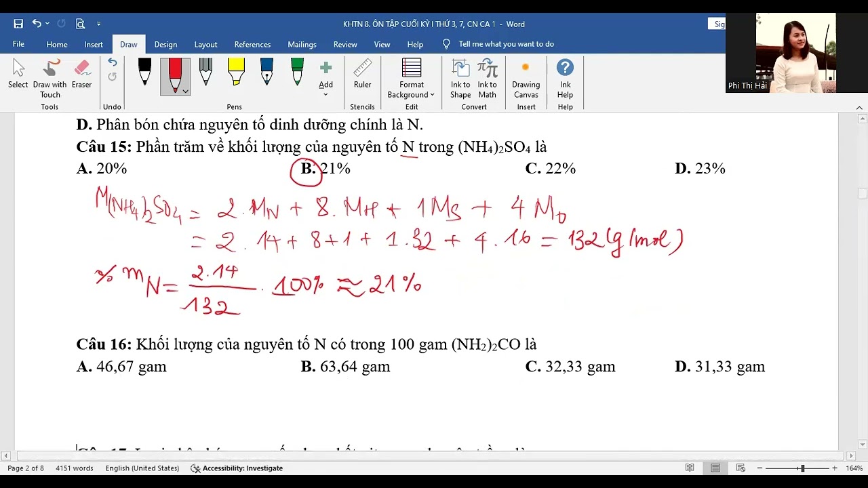This screenshot has width=868, height=488.
Task: Click Add Pen button
Action: (325, 79)
